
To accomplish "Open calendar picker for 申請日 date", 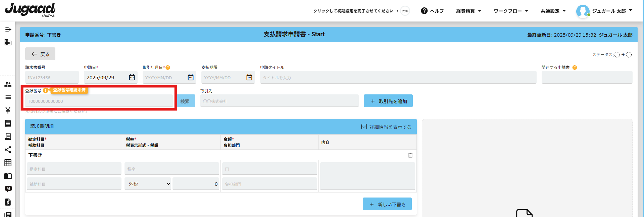I will pyautogui.click(x=132, y=78).
